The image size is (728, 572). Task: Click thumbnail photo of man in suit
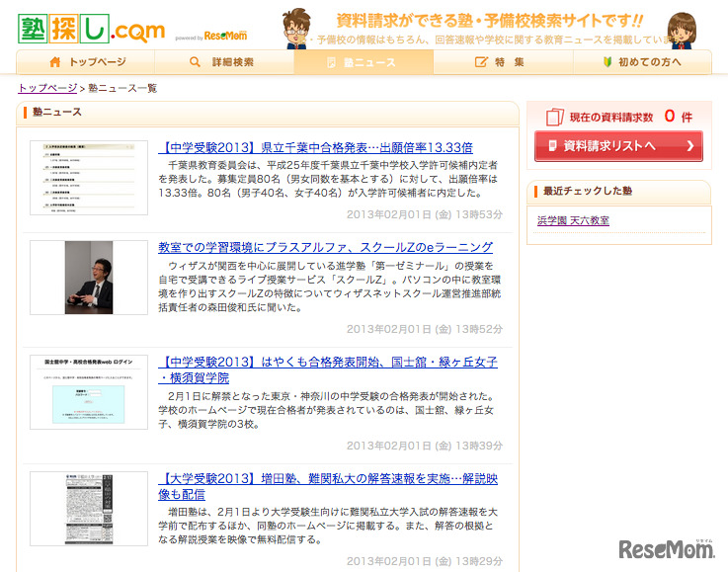89,278
